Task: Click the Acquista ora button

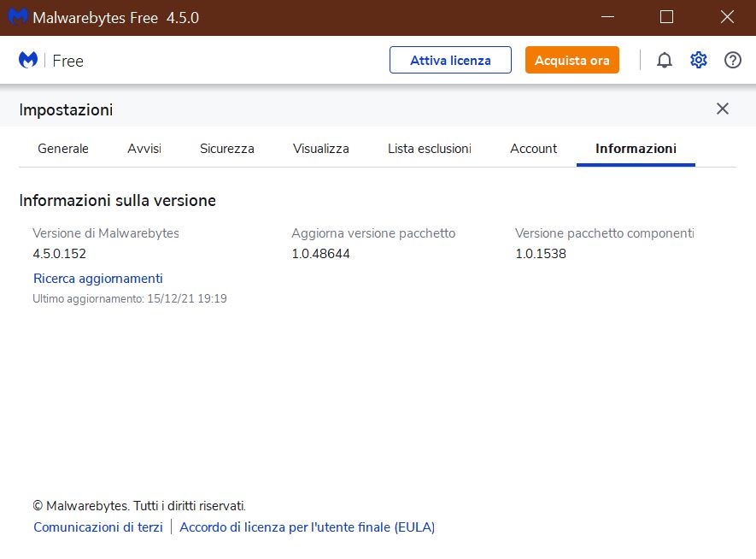Action: tap(571, 61)
